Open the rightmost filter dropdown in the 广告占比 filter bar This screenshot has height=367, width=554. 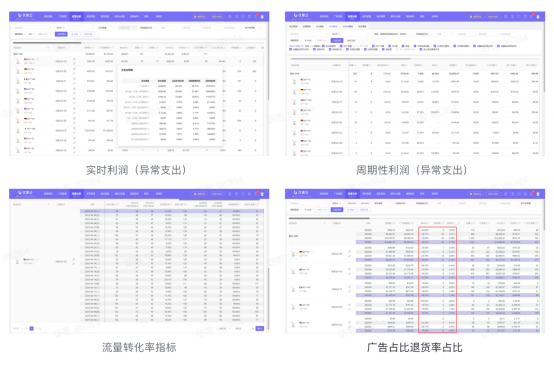click(529, 203)
